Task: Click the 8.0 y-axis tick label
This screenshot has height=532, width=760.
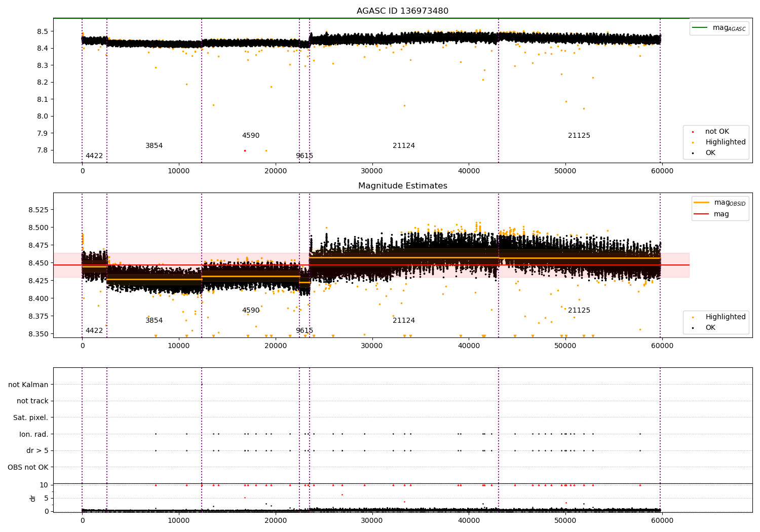Action: pyautogui.click(x=43, y=117)
